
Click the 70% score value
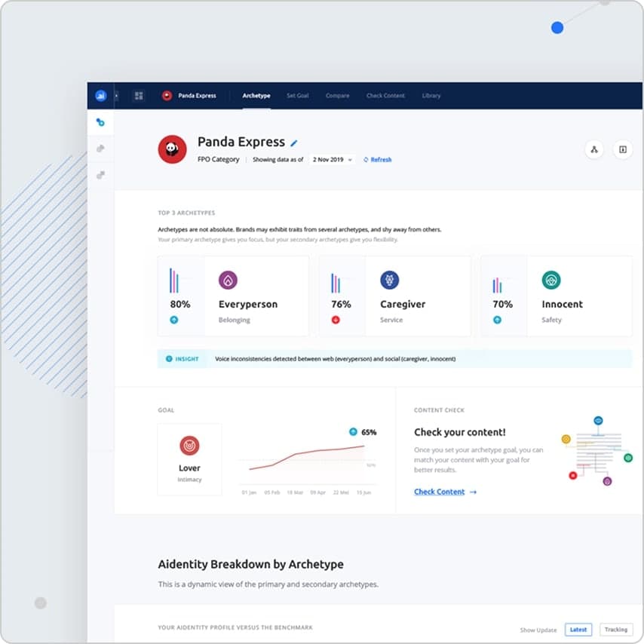pyautogui.click(x=503, y=305)
